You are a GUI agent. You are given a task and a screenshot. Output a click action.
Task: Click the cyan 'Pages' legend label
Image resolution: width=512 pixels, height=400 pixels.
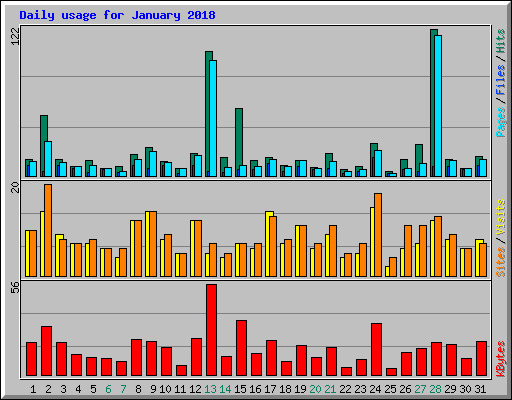[501, 122]
